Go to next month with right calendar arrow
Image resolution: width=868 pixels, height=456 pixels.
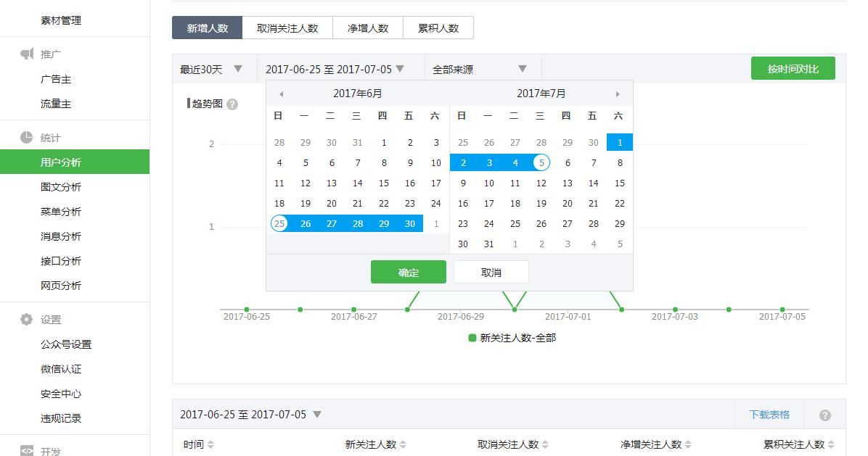click(618, 93)
